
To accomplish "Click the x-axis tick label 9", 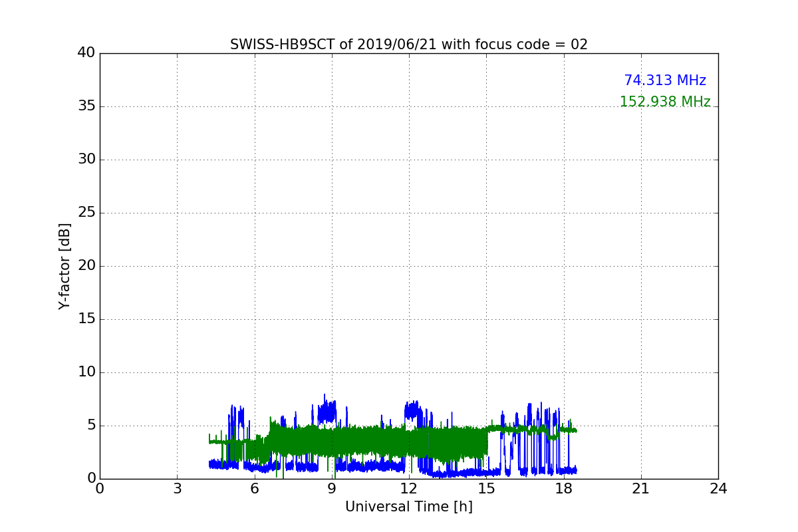I will [x=332, y=489].
